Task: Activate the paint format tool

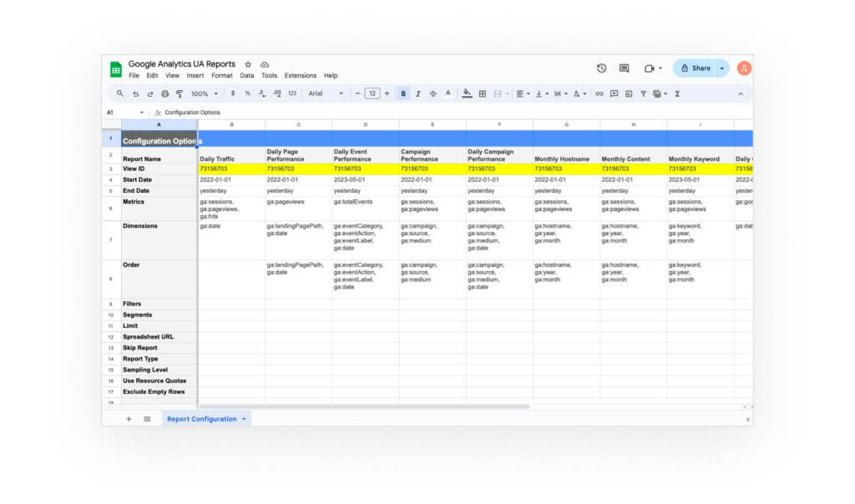Action: pyautogui.click(x=180, y=93)
